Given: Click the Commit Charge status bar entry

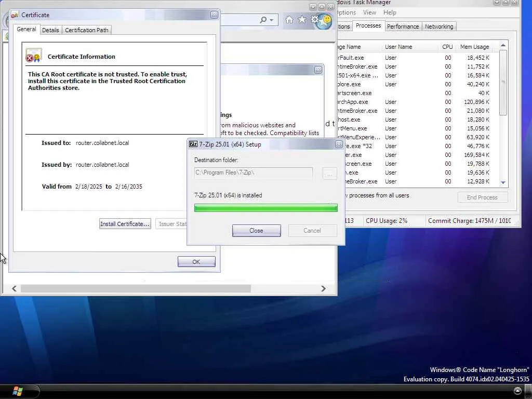Looking at the screenshot, I should click(470, 220).
